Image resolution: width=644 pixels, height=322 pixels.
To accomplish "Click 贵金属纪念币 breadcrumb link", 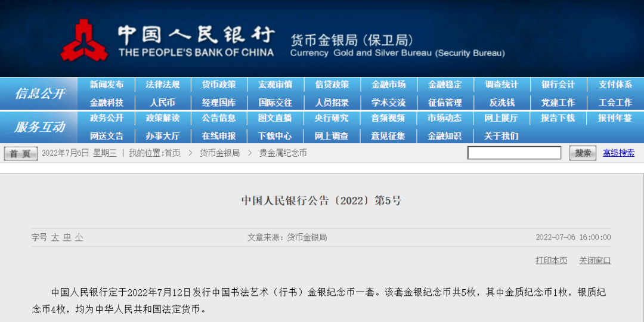I will 283,153.
